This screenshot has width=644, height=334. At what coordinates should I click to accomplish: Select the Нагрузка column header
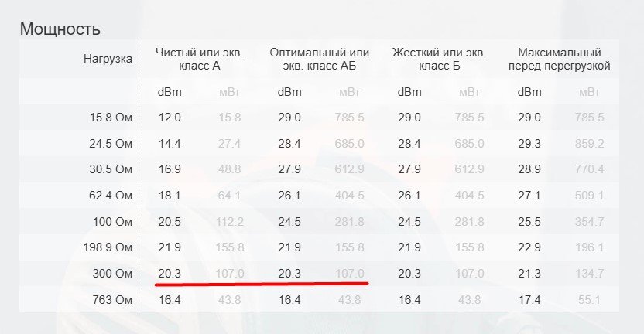(108, 59)
